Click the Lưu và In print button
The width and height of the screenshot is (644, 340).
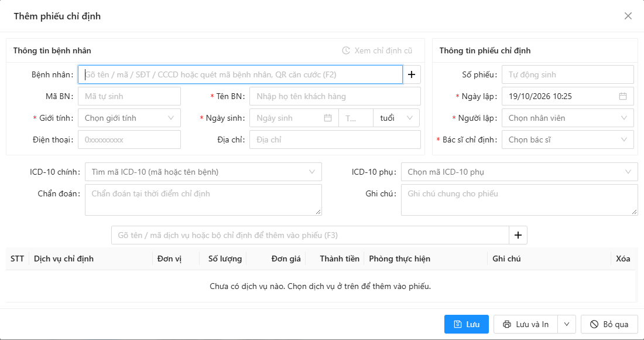point(526,324)
